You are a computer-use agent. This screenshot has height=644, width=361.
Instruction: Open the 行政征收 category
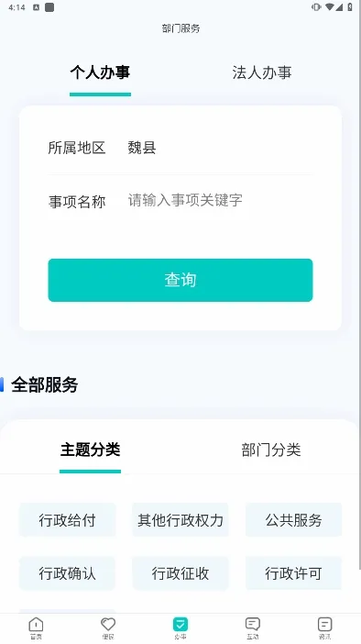[180, 573]
